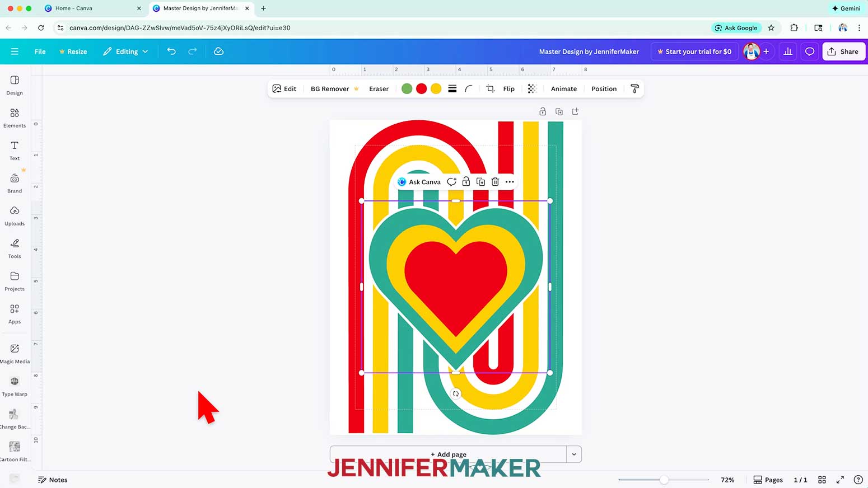This screenshot has width=868, height=488.
Task: Redo the last action
Action: pos(192,51)
